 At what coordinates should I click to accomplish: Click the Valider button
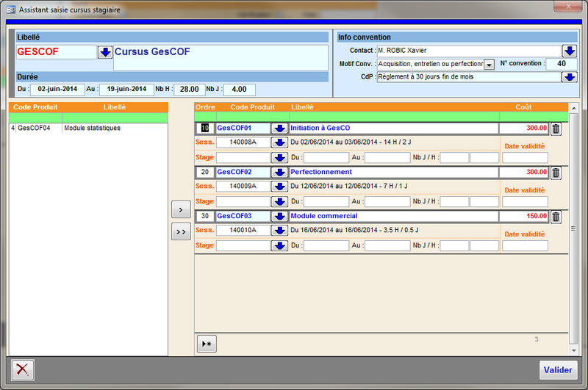click(558, 369)
